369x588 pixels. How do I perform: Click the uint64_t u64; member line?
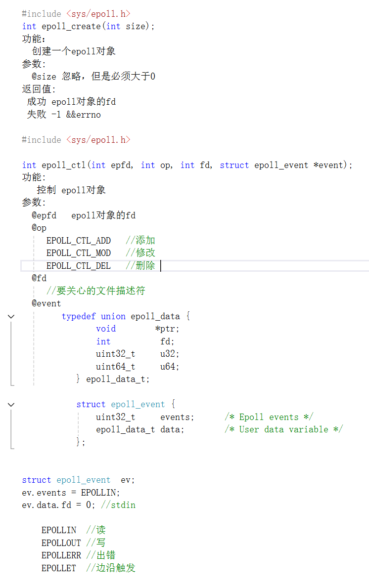138,367
